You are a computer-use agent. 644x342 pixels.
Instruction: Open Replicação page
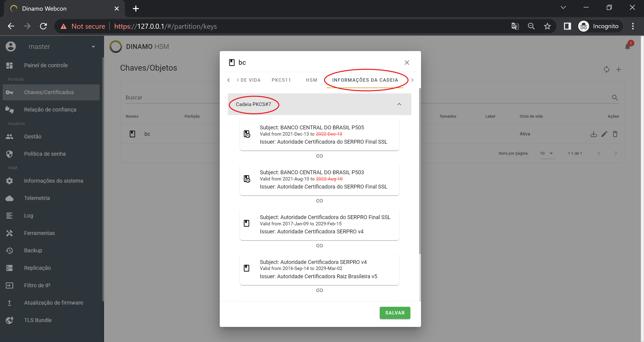pyautogui.click(x=51, y=268)
